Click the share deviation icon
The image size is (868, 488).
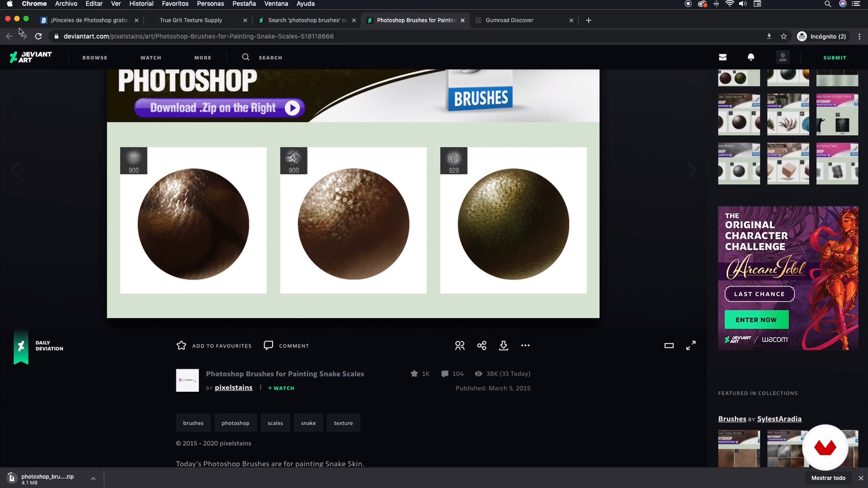pyautogui.click(x=482, y=346)
